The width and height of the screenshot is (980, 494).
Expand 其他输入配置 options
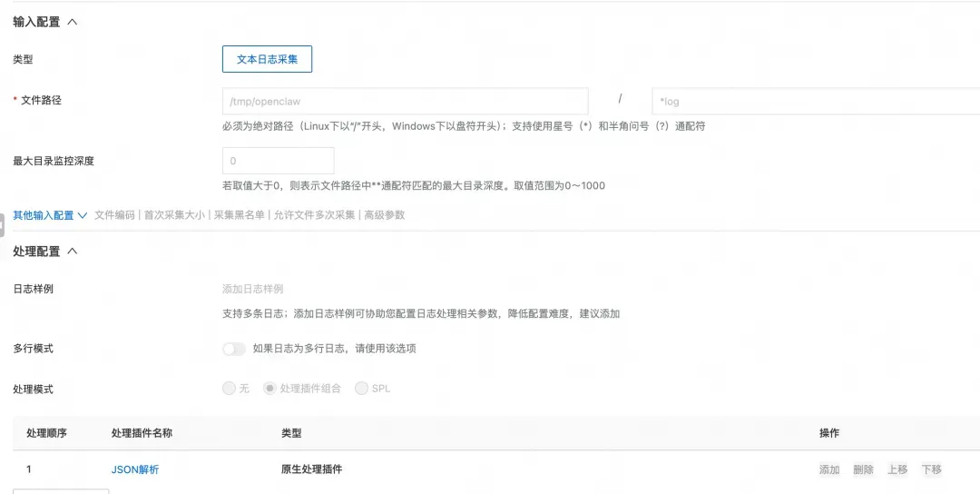pos(50,215)
